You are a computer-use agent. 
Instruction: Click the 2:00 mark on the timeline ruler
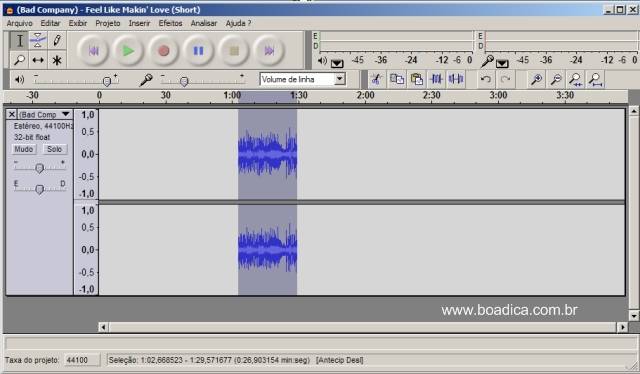365,95
